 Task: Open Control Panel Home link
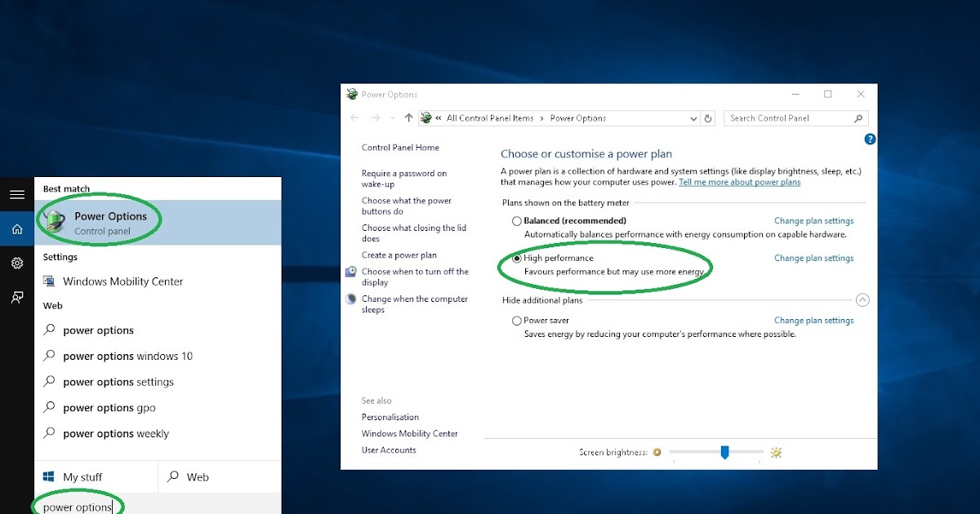[400, 148]
